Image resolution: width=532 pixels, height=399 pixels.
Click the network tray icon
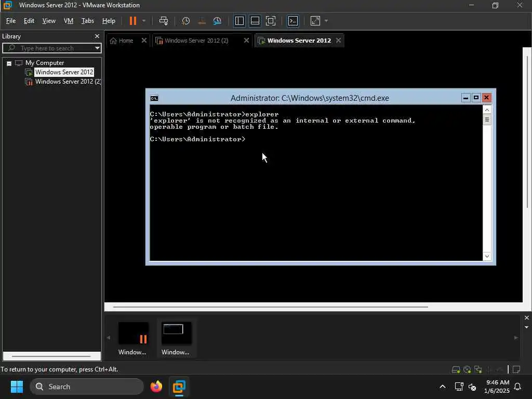pyautogui.click(x=459, y=387)
